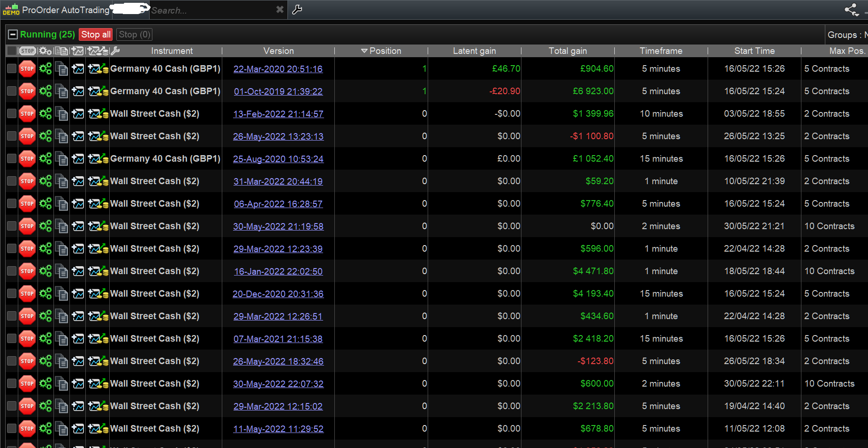This screenshot has height=448, width=868.
Task: Select the total gain value -$1 100.80
Action: [592, 136]
